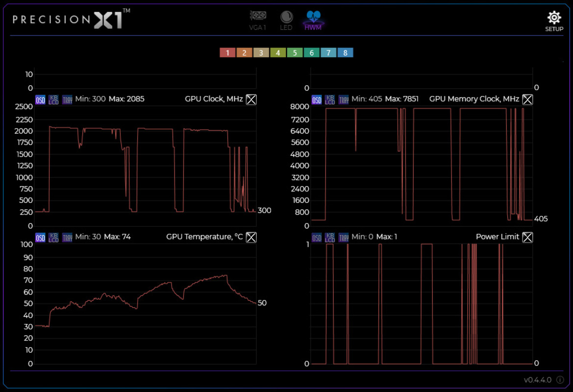Select the HWM hardware monitor tab
573x392 pixels.
point(313,20)
